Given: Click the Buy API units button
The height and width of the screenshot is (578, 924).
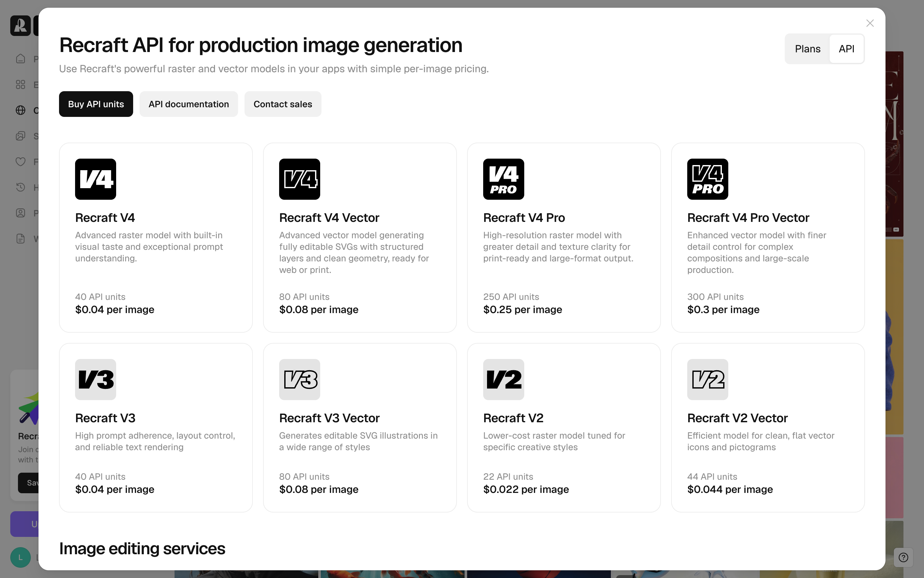Looking at the screenshot, I should coord(96,104).
